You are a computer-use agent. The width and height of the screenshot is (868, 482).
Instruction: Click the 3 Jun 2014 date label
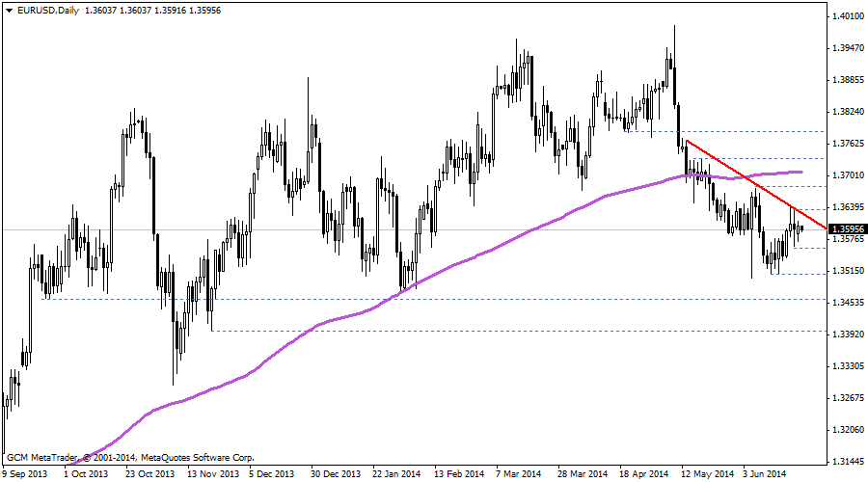coord(765,474)
